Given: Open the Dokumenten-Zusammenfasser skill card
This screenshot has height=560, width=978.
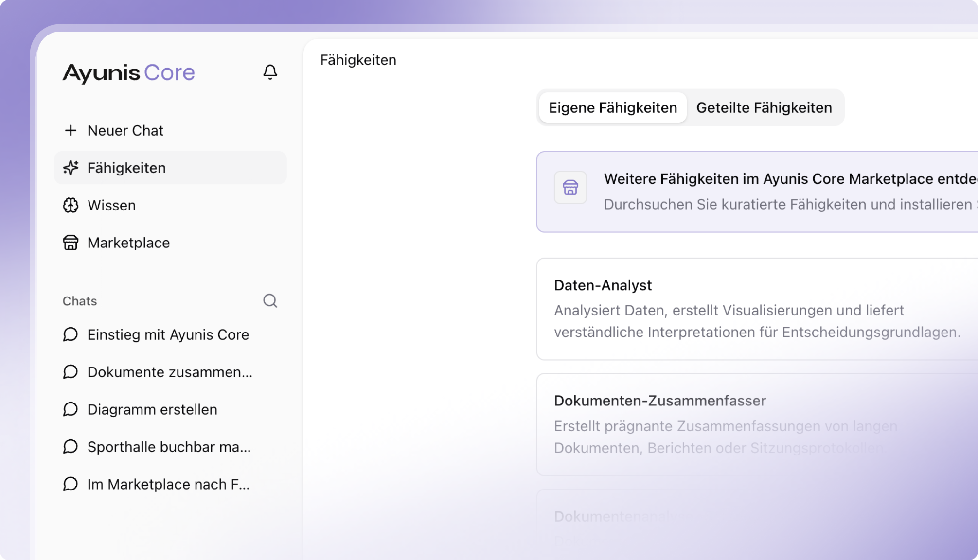Looking at the screenshot, I should [757, 424].
